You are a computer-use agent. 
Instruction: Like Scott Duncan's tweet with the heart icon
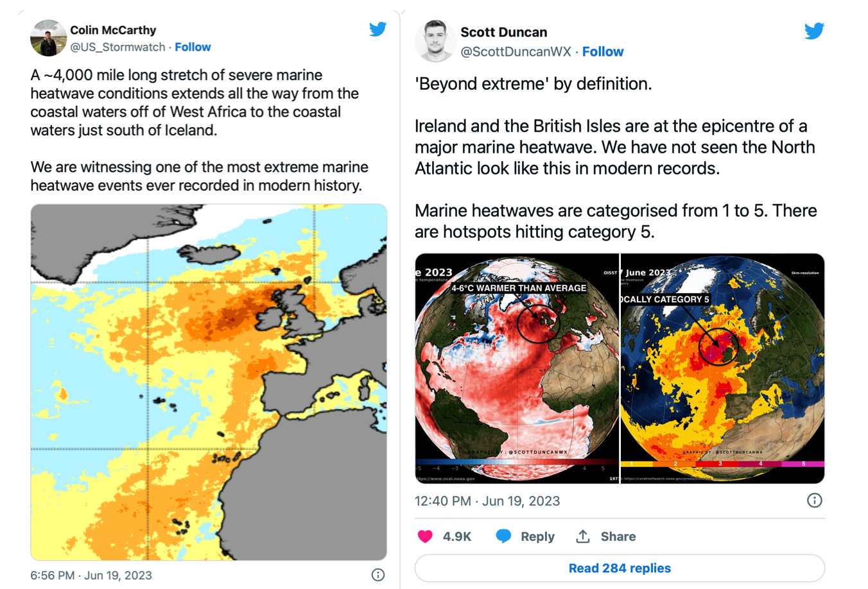point(425,536)
